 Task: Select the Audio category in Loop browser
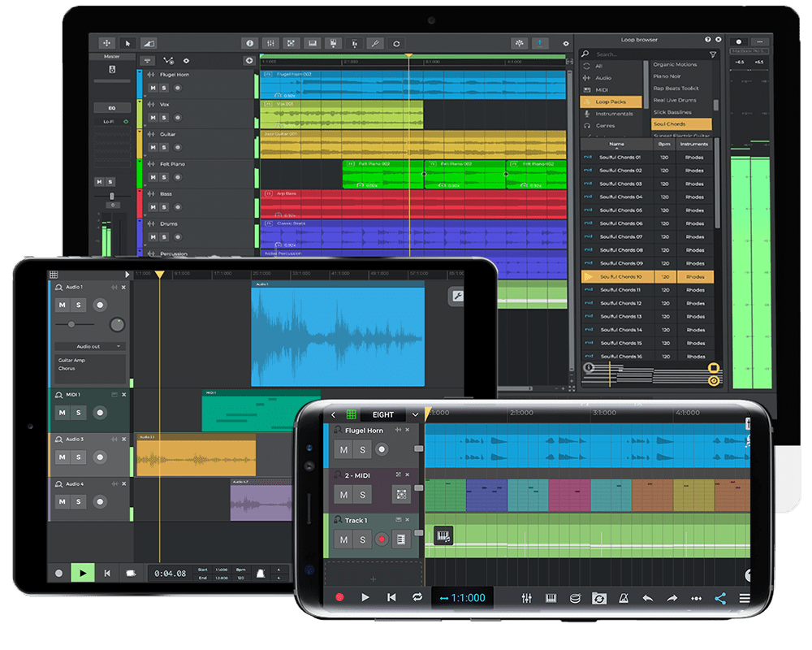(x=603, y=78)
